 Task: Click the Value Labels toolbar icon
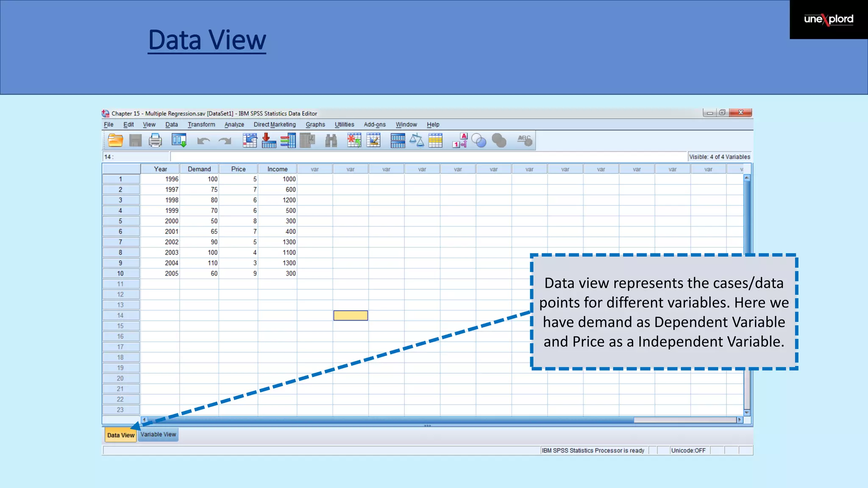pyautogui.click(x=459, y=140)
